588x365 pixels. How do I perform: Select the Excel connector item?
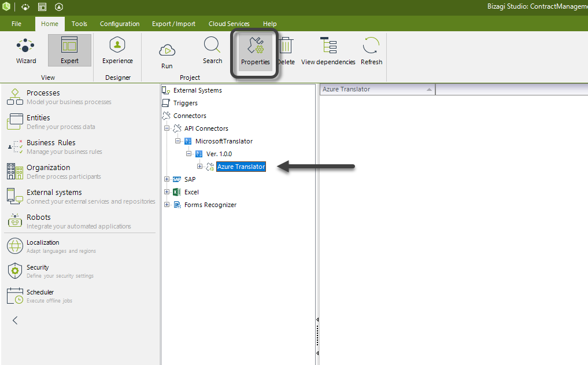pyautogui.click(x=191, y=192)
